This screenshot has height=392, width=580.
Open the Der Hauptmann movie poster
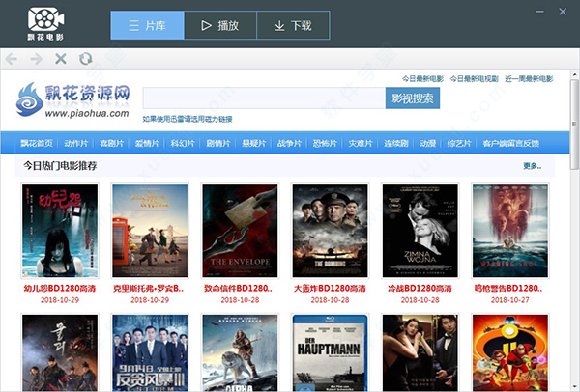point(330,352)
